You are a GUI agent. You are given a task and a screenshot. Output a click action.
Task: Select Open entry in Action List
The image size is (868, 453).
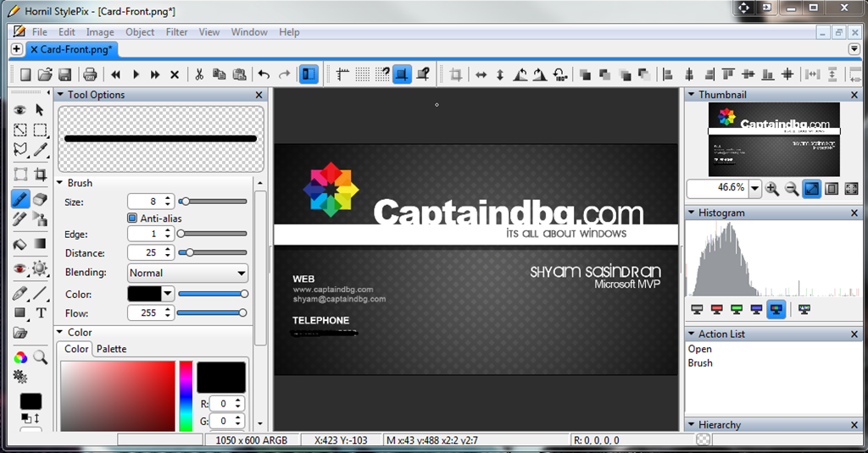699,349
